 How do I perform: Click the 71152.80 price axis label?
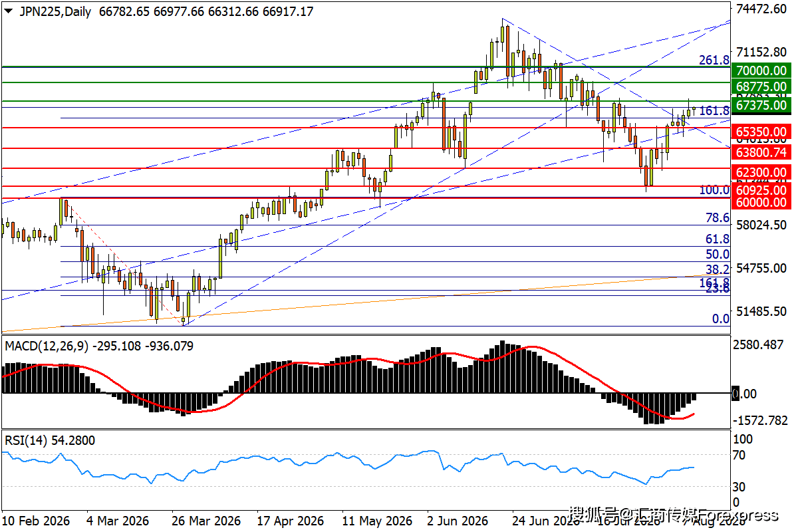(x=762, y=52)
